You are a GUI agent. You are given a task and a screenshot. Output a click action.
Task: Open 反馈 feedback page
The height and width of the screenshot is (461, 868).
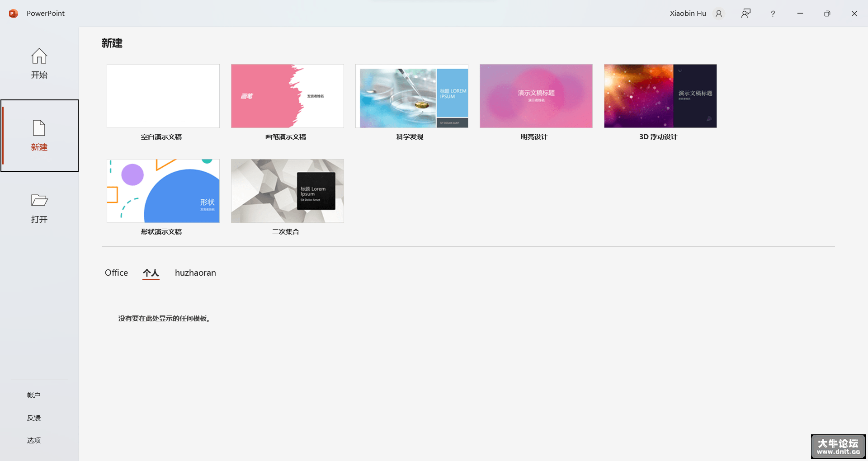[x=34, y=418]
